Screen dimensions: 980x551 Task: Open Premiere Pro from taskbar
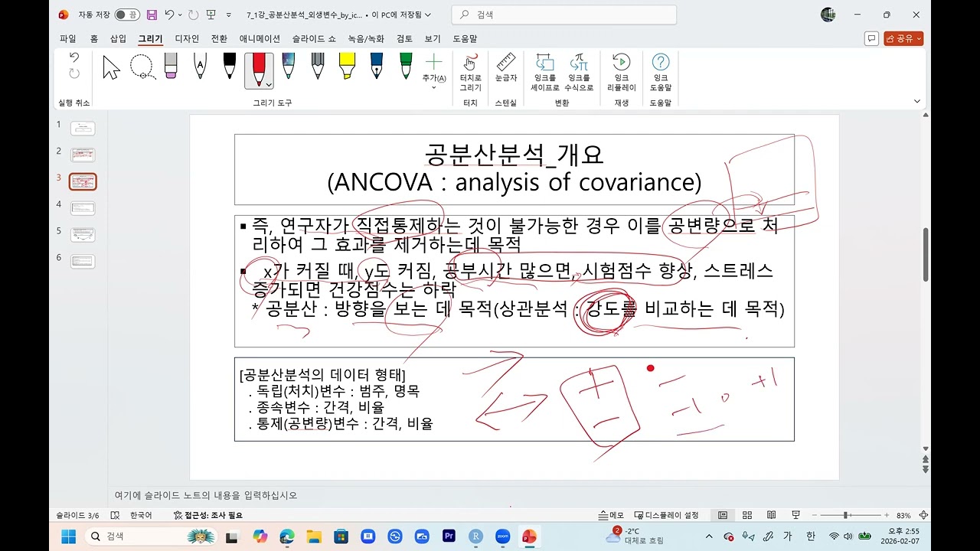[x=449, y=536]
